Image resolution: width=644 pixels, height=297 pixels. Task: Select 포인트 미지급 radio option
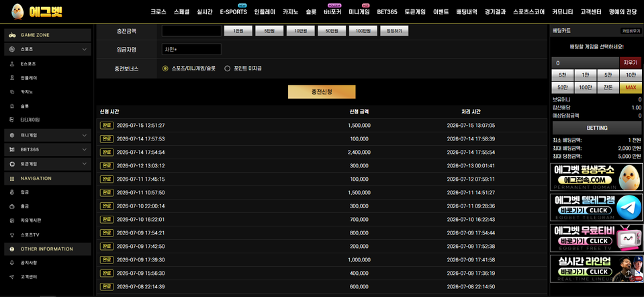[227, 69]
